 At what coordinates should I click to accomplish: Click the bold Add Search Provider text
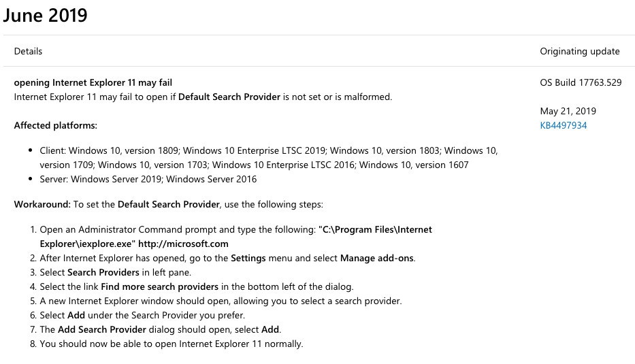click(101, 329)
